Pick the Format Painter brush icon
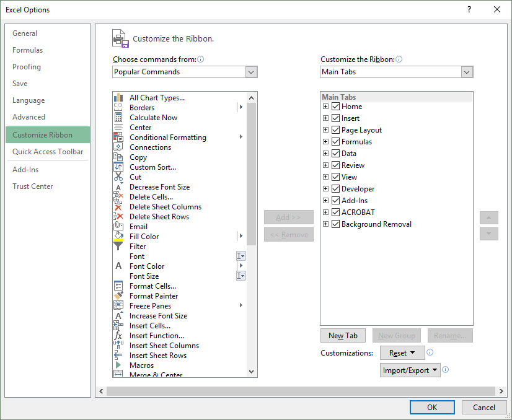This screenshot has width=512, height=420. tap(118, 295)
